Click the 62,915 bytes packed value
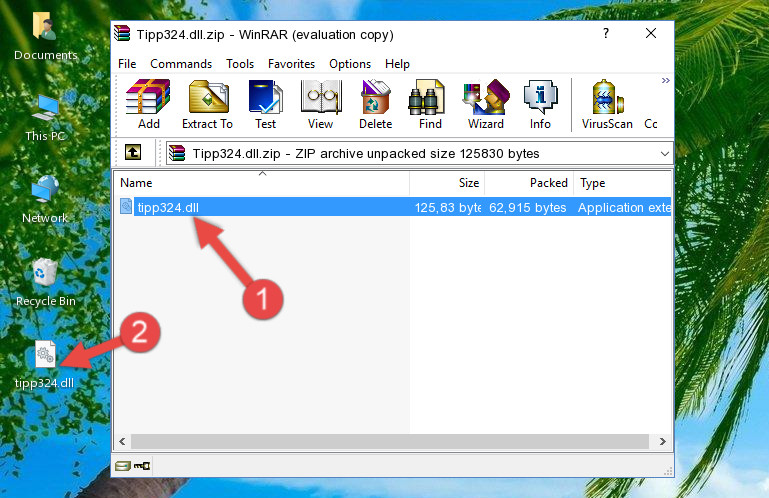This screenshot has height=498, width=769. click(x=528, y=208)
